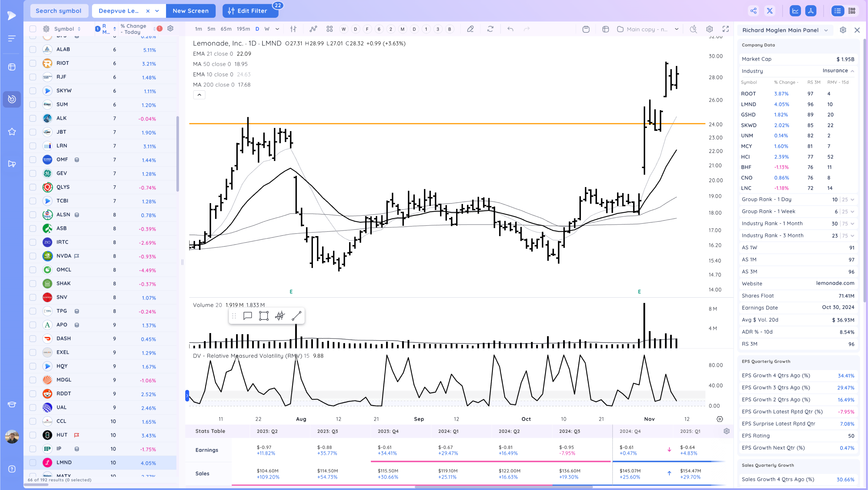Open the timeframe dropdown chevron after W
The image size is (868, 490).
[277, 29]
